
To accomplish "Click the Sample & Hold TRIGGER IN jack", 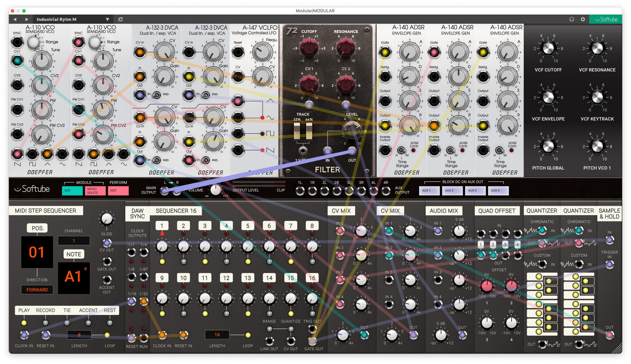I will coord(610,264).
